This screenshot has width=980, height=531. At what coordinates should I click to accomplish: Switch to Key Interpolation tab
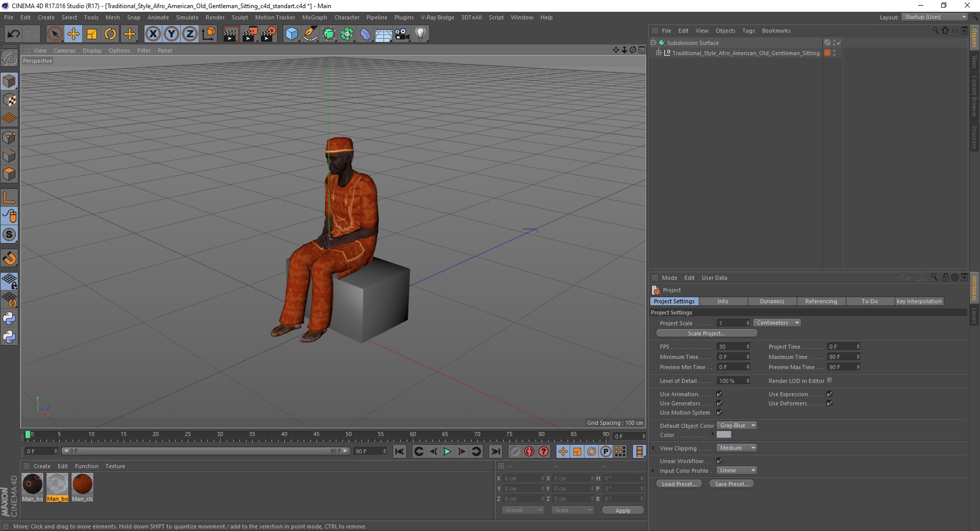[x=919, y=301]
